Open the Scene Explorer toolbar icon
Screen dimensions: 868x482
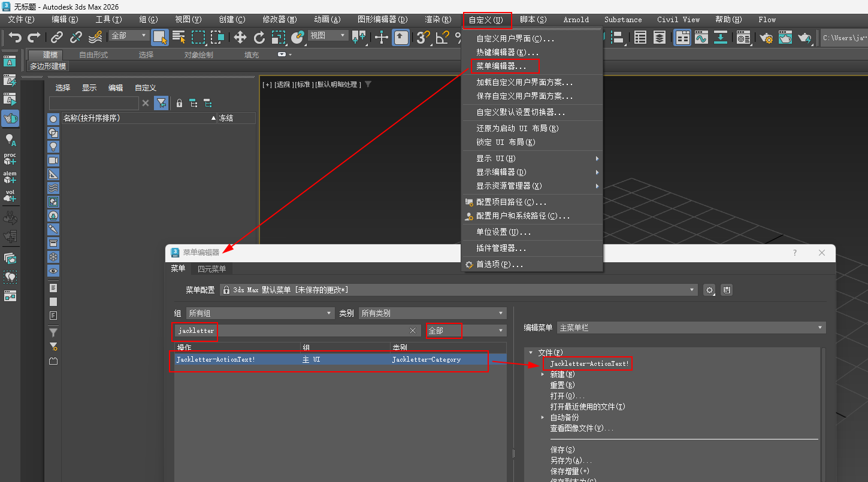[x=640, y=38]
